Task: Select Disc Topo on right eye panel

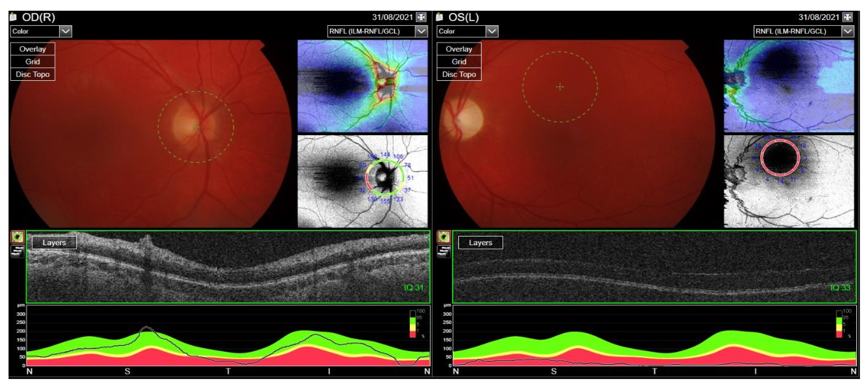Action: pos(33,74)
